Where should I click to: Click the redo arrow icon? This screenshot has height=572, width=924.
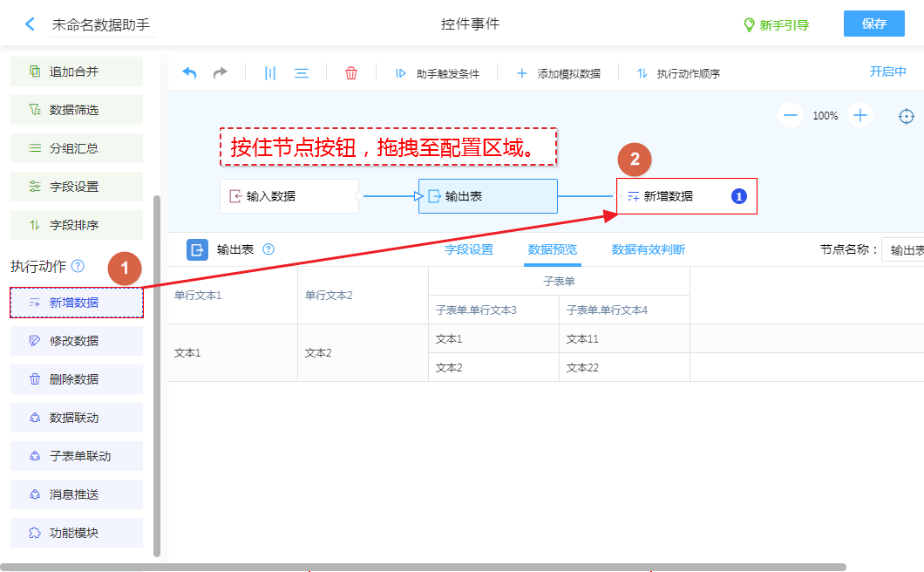pyautogui.click(x=221, y=73)
